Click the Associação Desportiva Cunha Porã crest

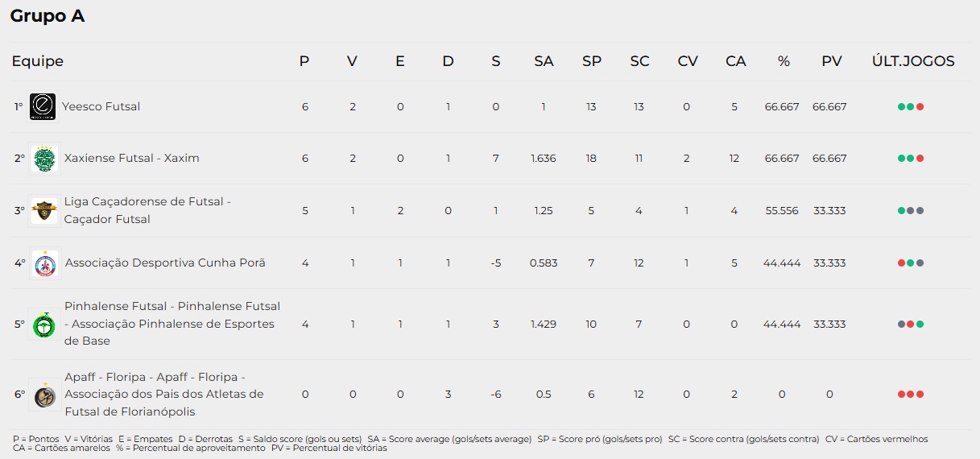tap(44, 263)
